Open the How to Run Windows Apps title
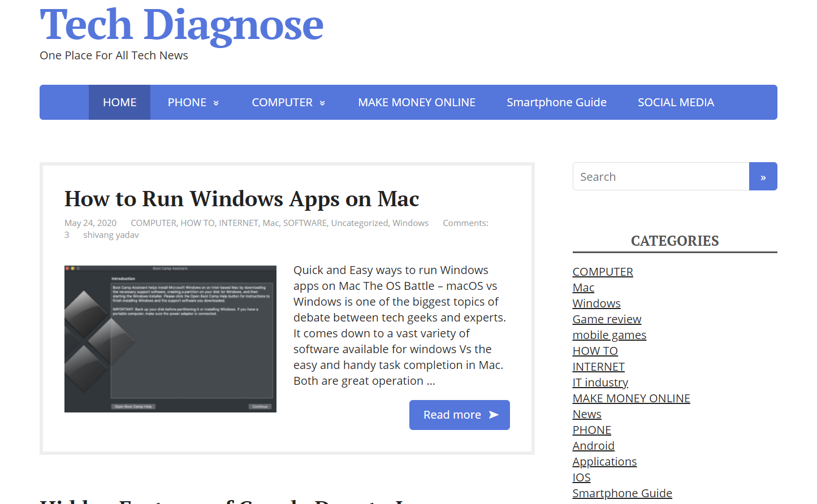The width and height of the screenshot is (817, 504). pos(241,199)
